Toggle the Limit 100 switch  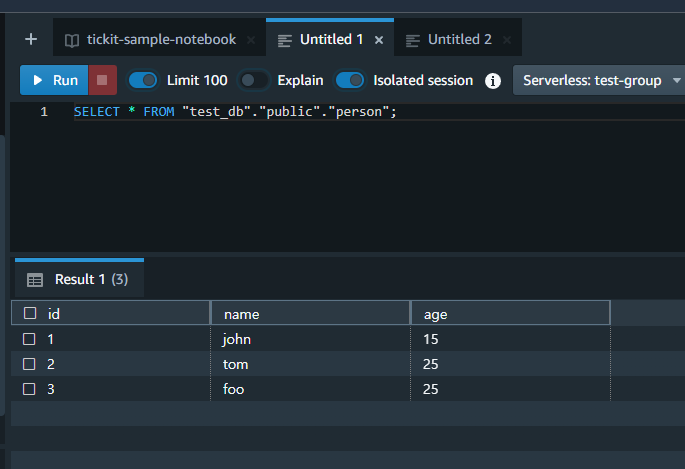pyautogui.click(x=144, y=80)
